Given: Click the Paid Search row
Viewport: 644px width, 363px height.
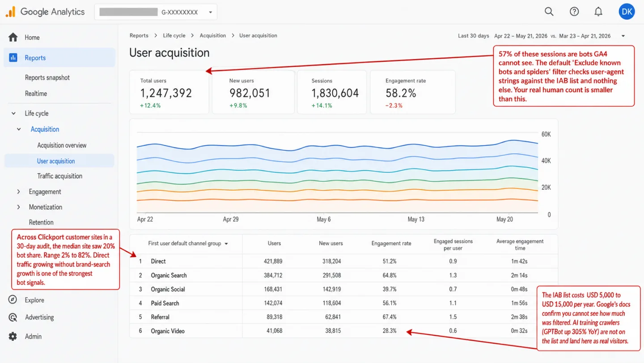Looking at the screenshot, I should [x=343, y=303].
